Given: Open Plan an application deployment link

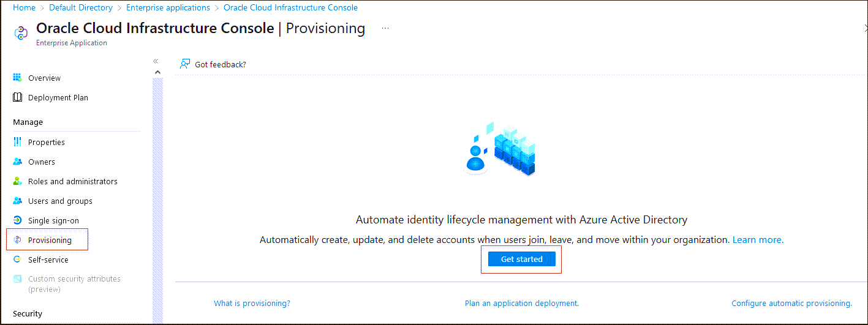Looking at the screenshot, I should pos(521,303).
